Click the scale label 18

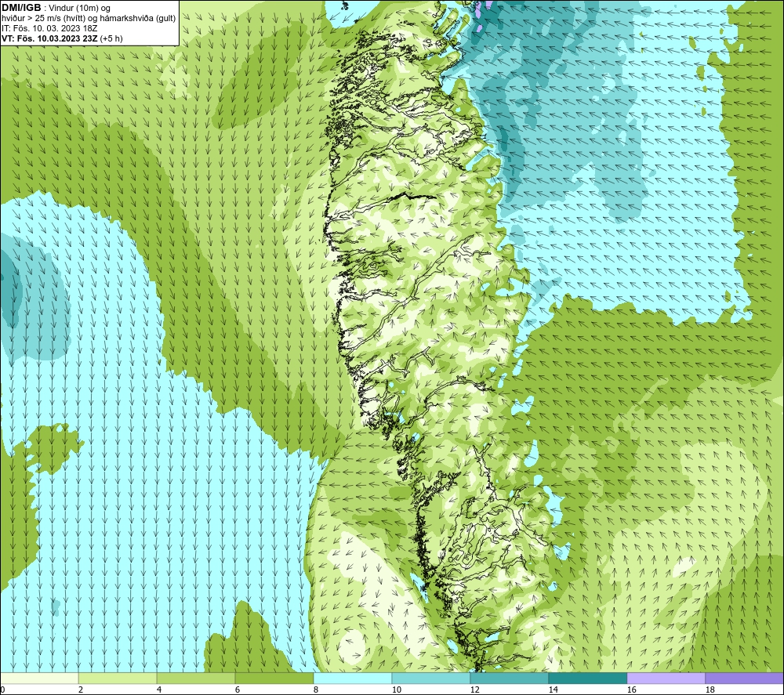click(710, 690)
